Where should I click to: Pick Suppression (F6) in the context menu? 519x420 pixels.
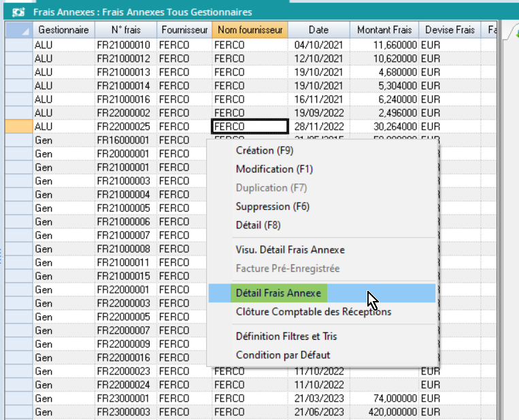click(271, 206)
